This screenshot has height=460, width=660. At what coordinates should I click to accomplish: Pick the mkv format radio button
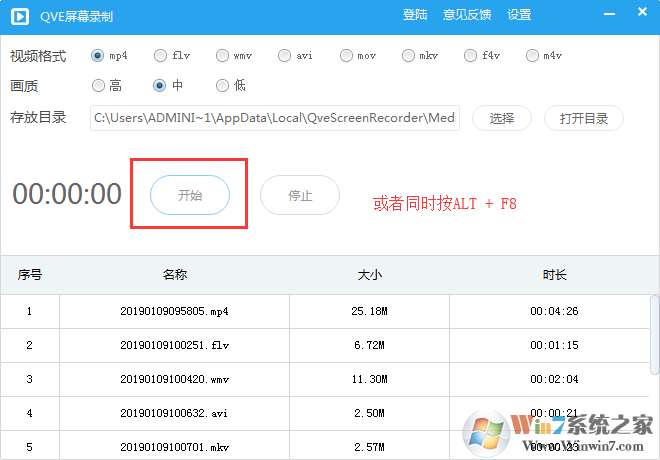point(409,55)
